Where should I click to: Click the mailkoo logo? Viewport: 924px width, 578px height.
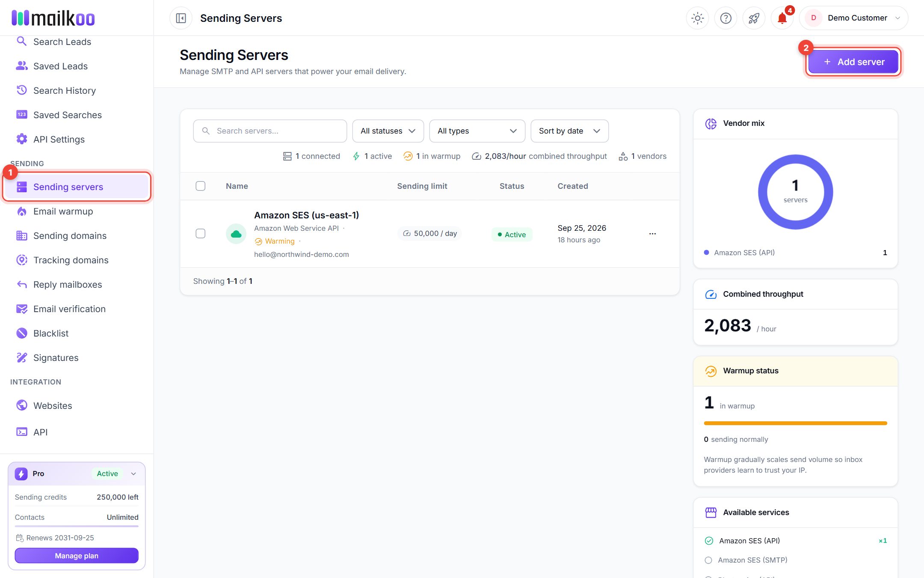(53, 18)
